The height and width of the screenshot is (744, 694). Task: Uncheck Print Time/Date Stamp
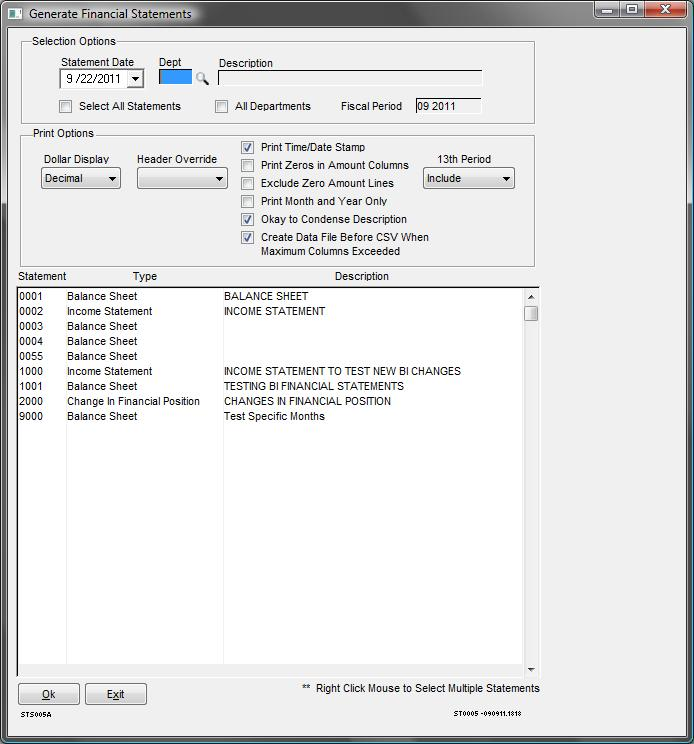(x=247, y=148)
